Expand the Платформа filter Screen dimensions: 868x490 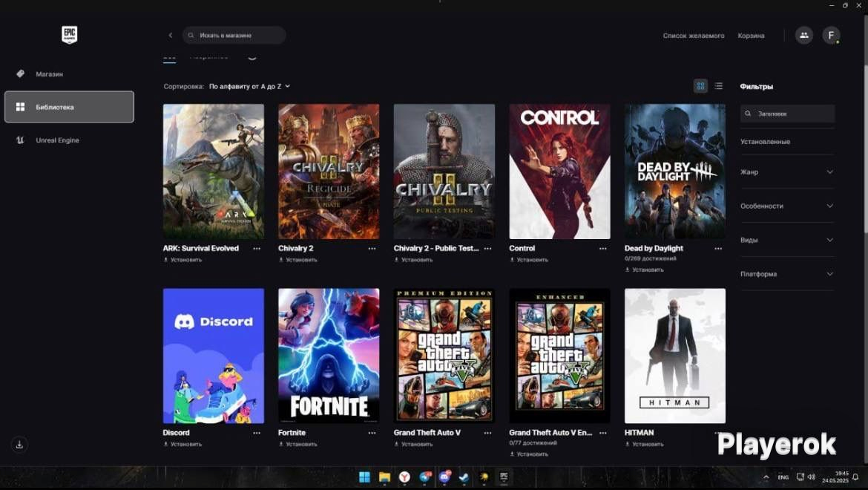(x=786, y=274)
